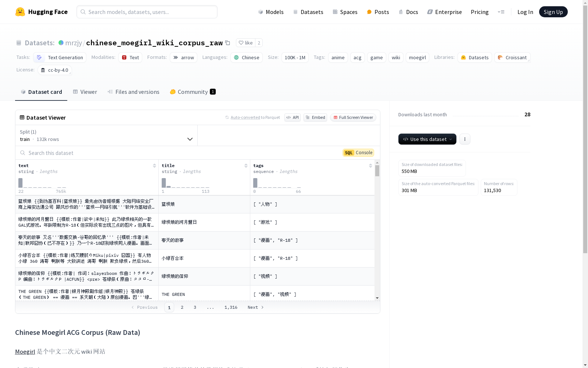Open the Split train dropdown
This screenshot has height=368, width=588.
(107, 135)
